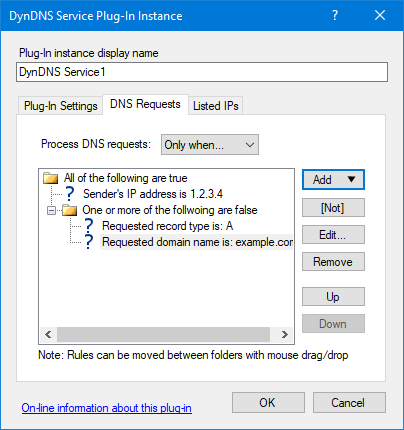Collapse the 'One or more of the follwoing are false' group
The height and width of the screenshot is (430, 404).
click(x=51, y=210)
